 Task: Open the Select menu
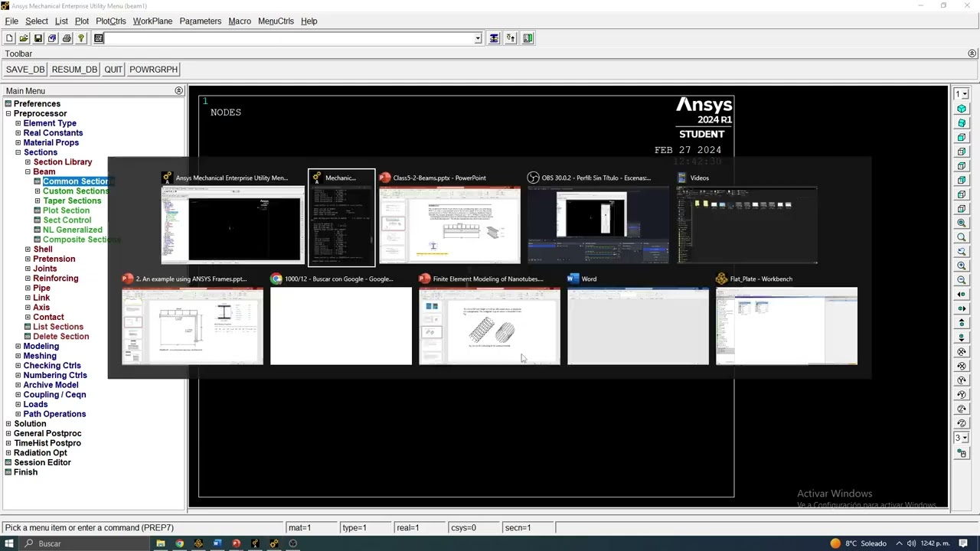tap(37, 21)
